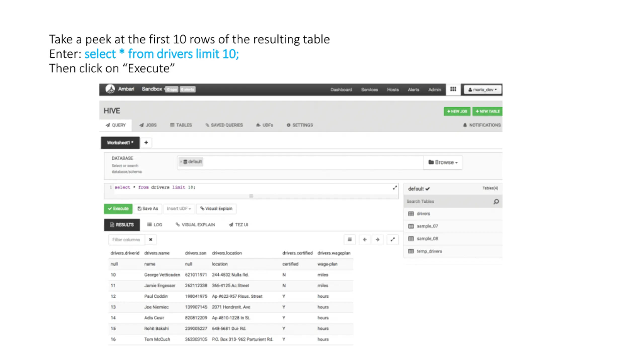Screen dimensions: 644x362
Task: Switch to the JOBS tab
Action: point(148,125)
